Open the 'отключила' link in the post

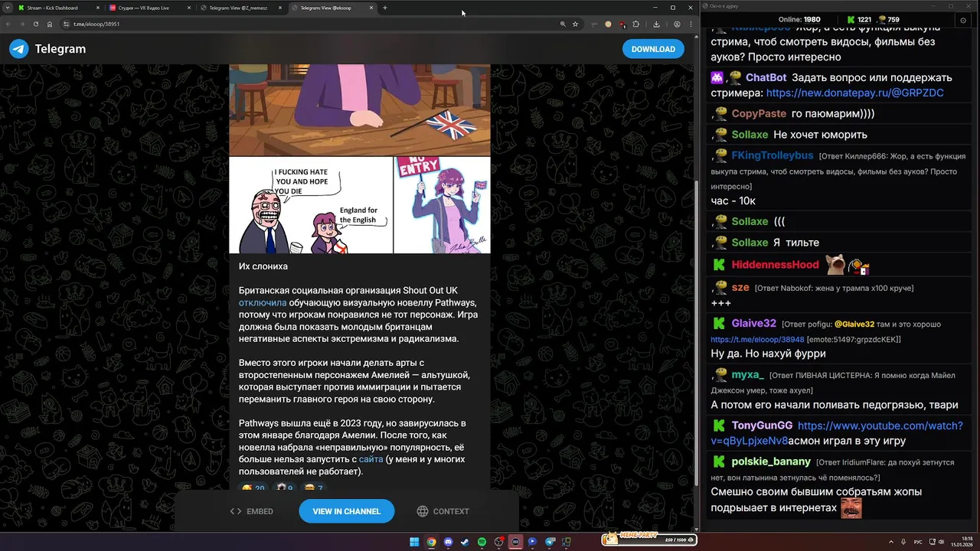(263, 303)
